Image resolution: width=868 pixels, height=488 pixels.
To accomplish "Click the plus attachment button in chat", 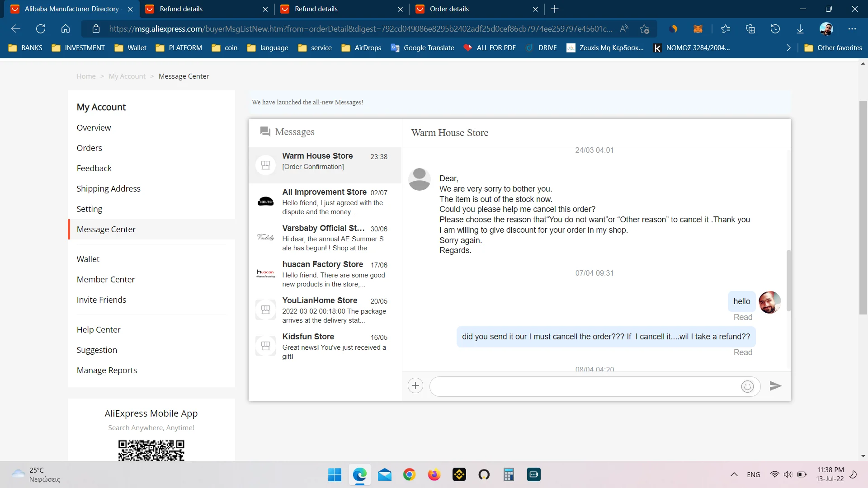I will tap(415, 385).
